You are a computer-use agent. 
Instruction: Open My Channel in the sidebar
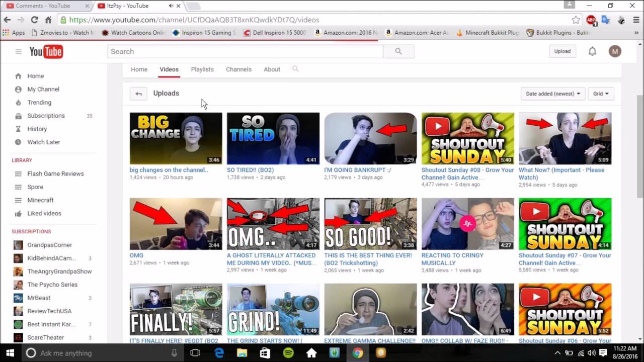click(x=43, y=89)
